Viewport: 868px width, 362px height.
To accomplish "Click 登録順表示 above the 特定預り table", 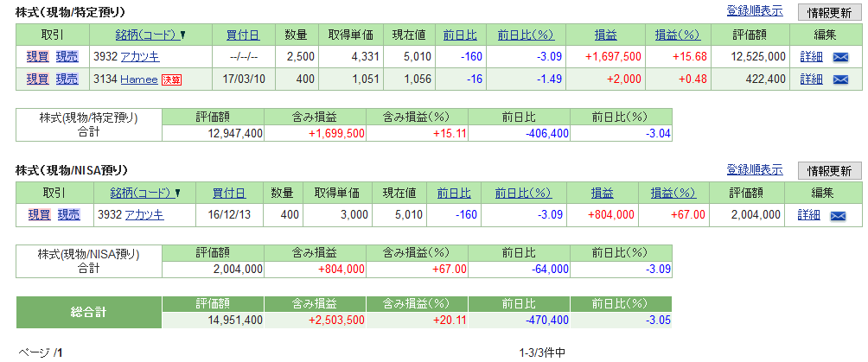I will (755, 10).
